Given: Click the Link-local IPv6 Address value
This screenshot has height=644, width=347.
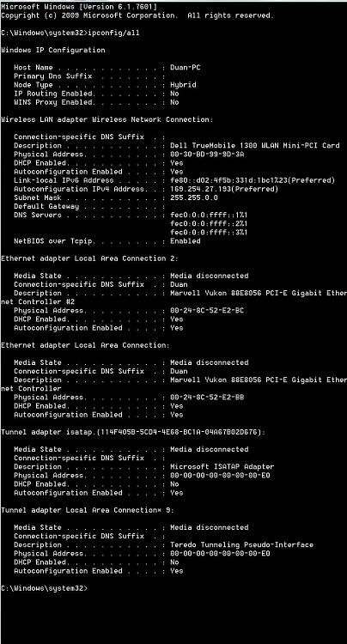Looking at the screenshot, I should pyautogui.click(x=253, y=180).
